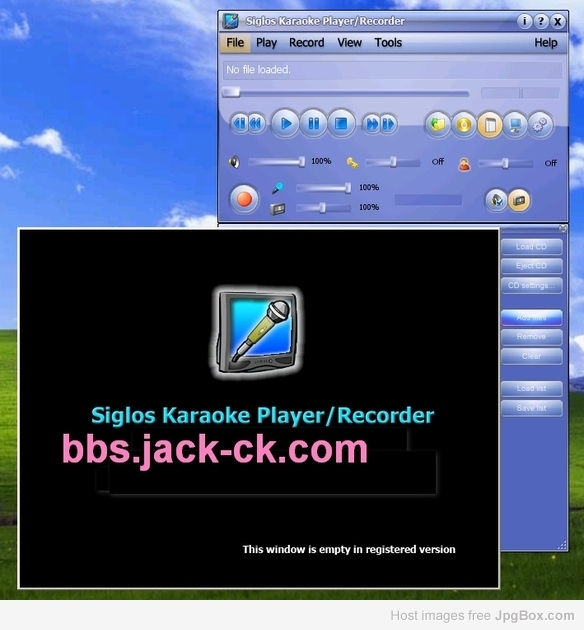The height and width of the screenshot is (630, 584).
Task: Mute using the volume speaker icon
Action: pos(235,162)
